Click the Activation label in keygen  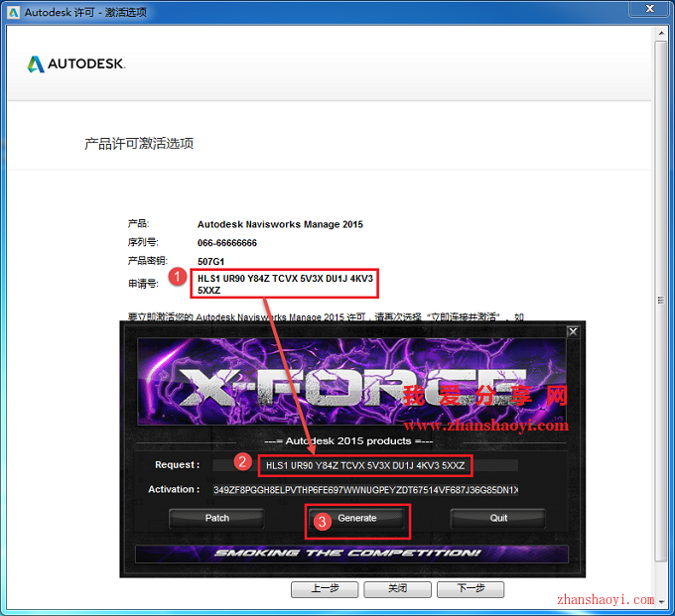tap(174, 490)
